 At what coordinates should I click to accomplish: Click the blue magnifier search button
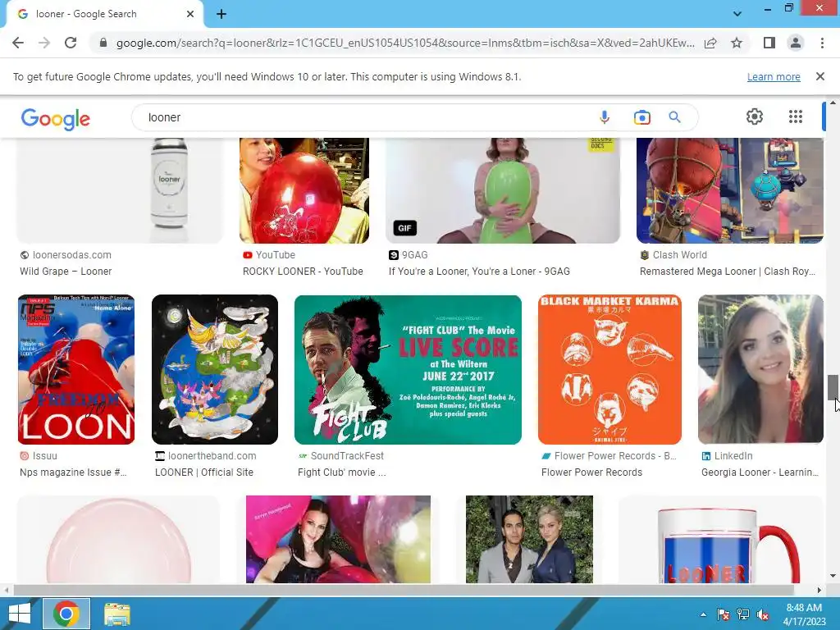pos(674,116)
